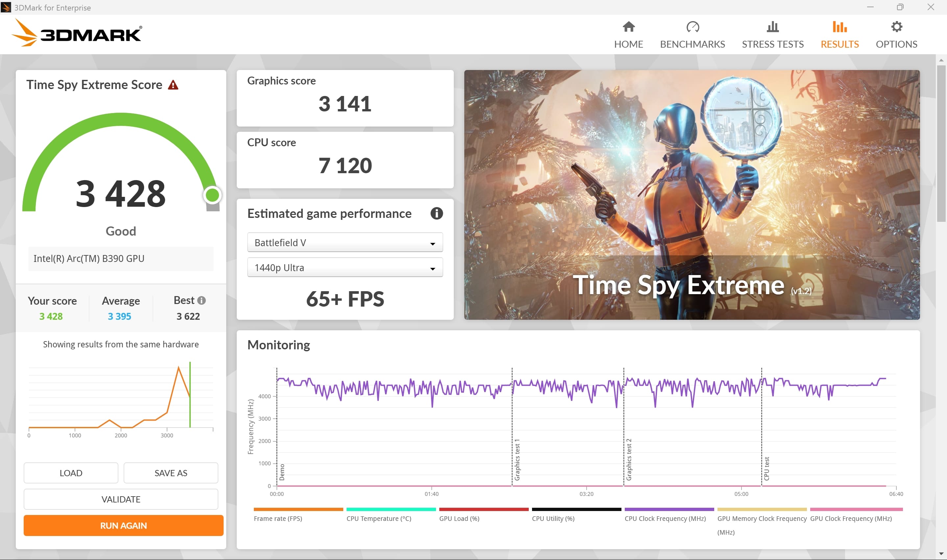Open Benchmarks via the gauge icon

tap(692, 27)
